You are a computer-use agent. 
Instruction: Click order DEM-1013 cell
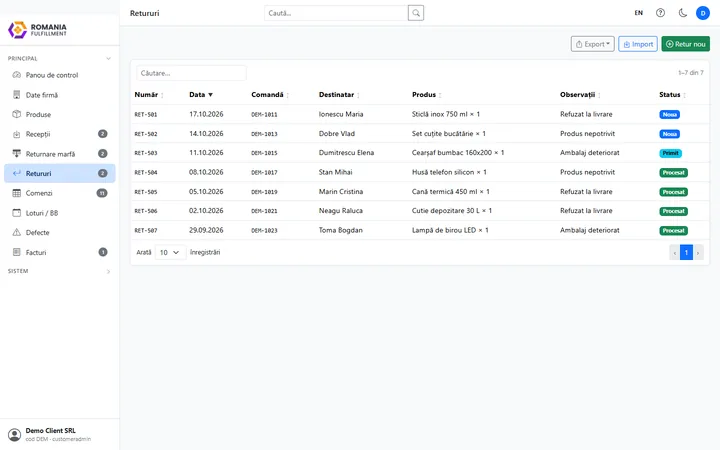click(x=264, y=134)
